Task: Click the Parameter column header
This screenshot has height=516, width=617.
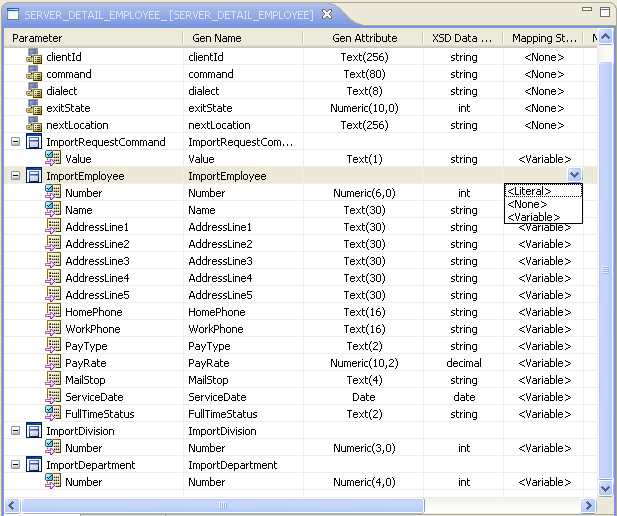Action: (37, 38)
